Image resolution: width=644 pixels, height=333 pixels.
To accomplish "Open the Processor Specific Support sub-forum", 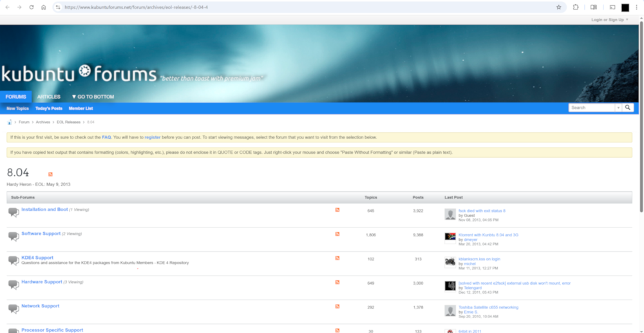I will tap(52, 330).
